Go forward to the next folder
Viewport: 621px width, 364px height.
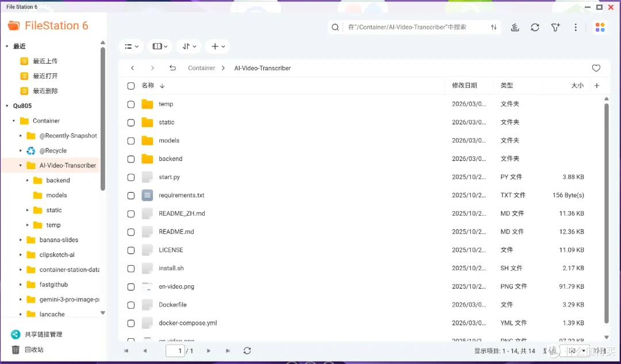(152, 68)
